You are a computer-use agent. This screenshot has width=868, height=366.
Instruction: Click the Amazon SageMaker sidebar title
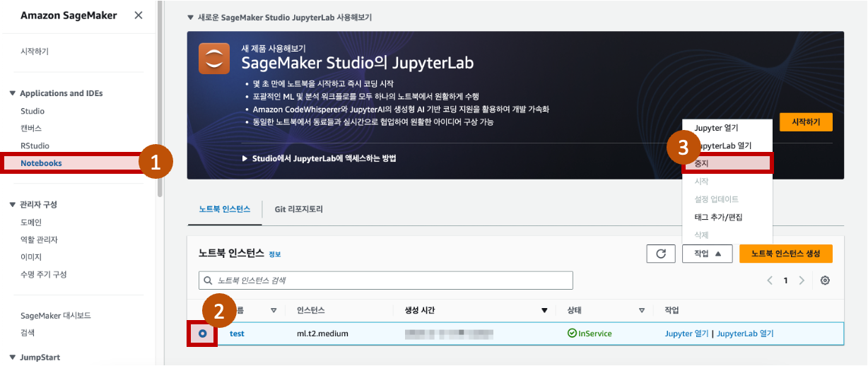click(70, 16)
